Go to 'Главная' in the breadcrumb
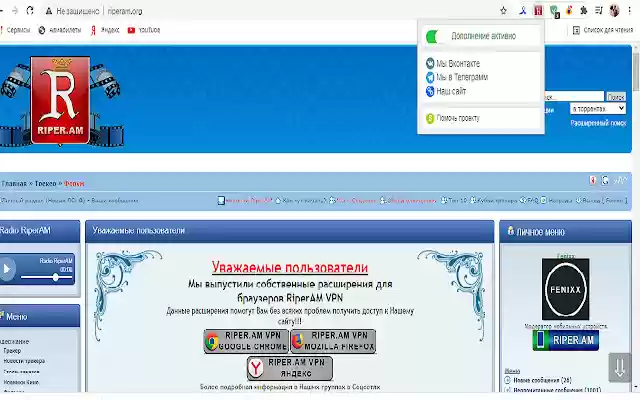 pyautogui.click(x=14, y=184)
